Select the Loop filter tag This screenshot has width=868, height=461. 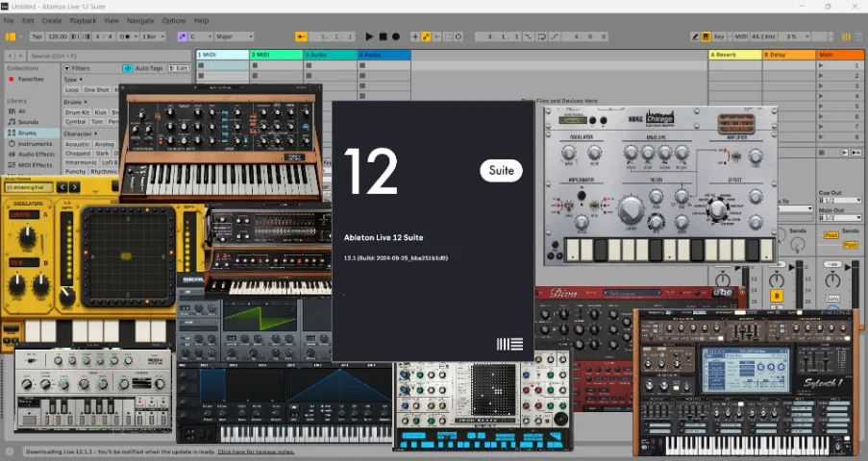click(72, 89)
